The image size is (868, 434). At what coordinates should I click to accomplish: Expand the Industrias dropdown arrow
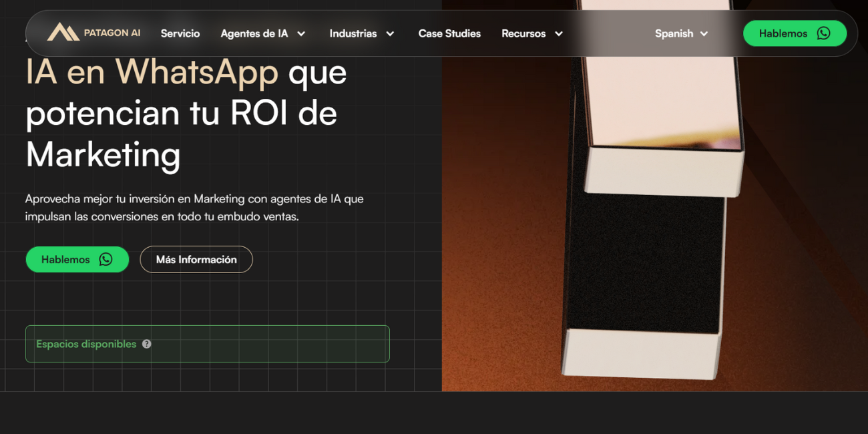coord(390,33)
